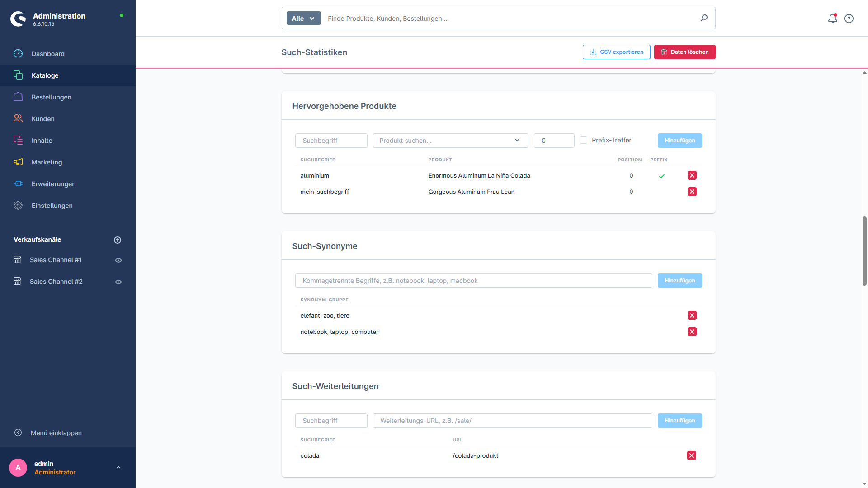
Task: Open Inhalte menu item
Action: (68, 141)
